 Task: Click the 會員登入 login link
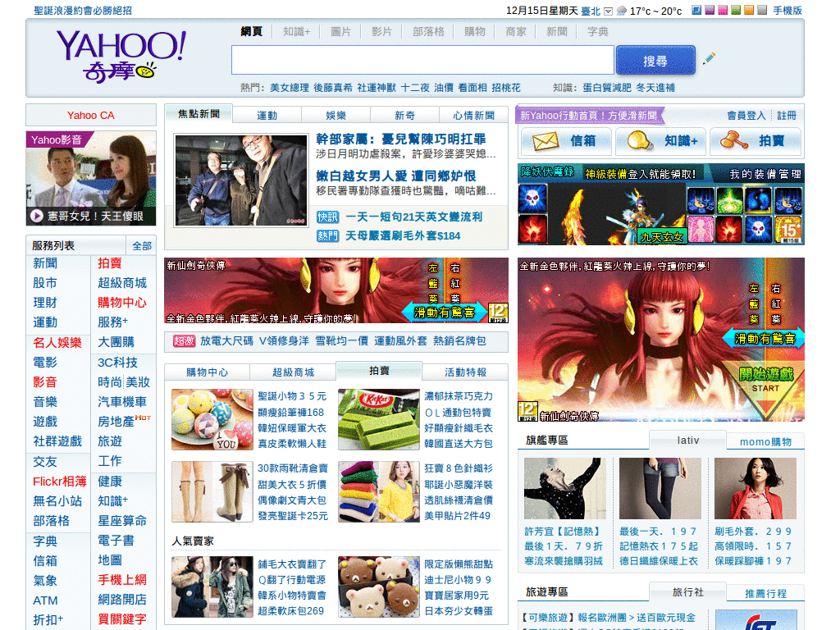tap(746, 115)
